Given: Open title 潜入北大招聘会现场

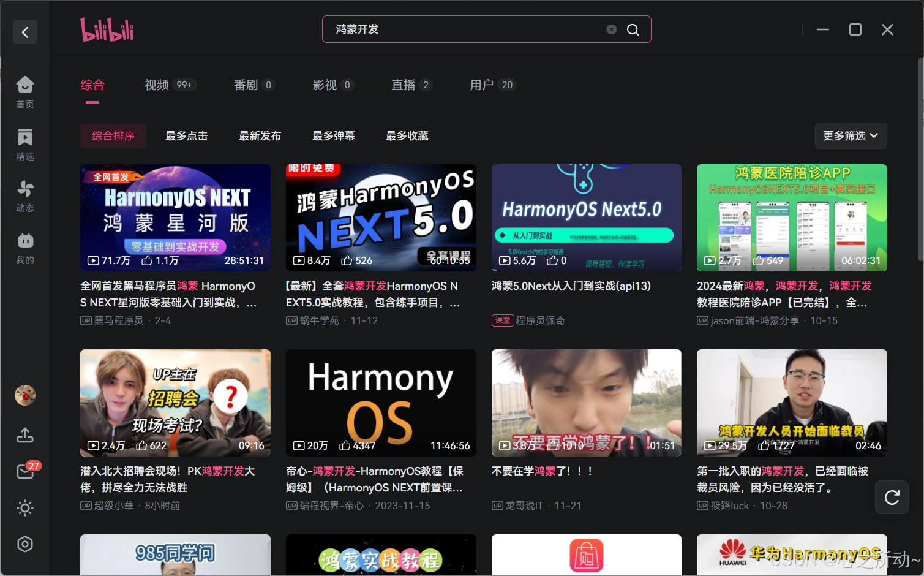Looking at the screenshot, I should pyautogui.click(x=168, y=479).
